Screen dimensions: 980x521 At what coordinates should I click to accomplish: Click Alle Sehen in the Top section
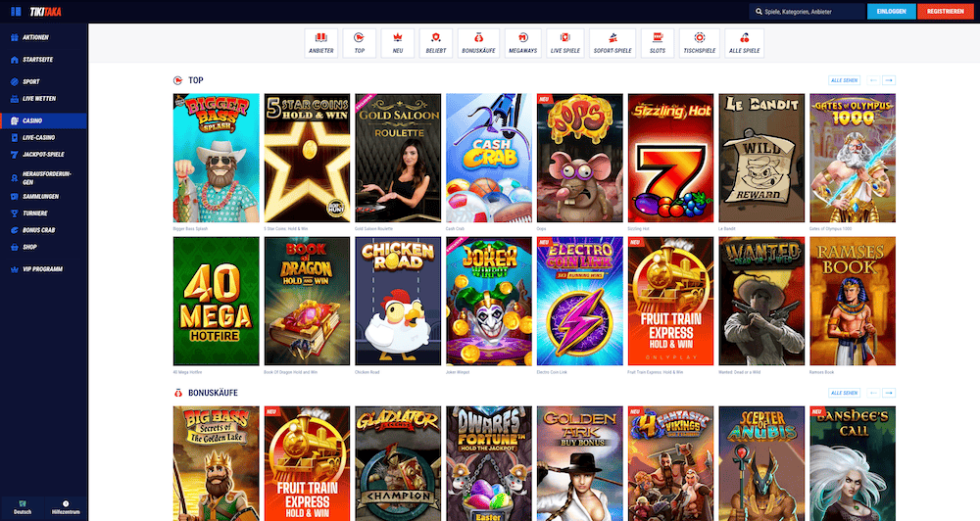pos(844,80)
